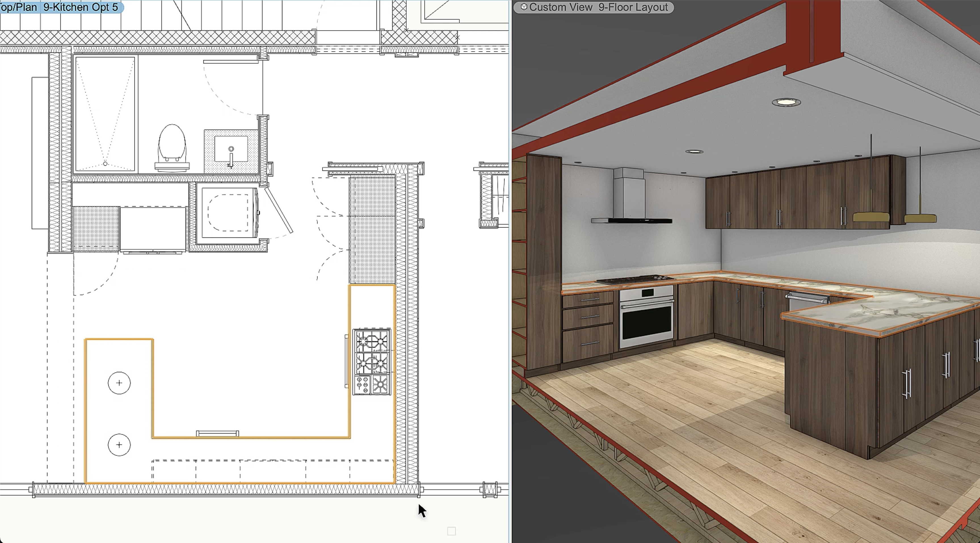Select the gas cooktop symbol in plan view
Screen dimensions: 980x543
point(372,361)
